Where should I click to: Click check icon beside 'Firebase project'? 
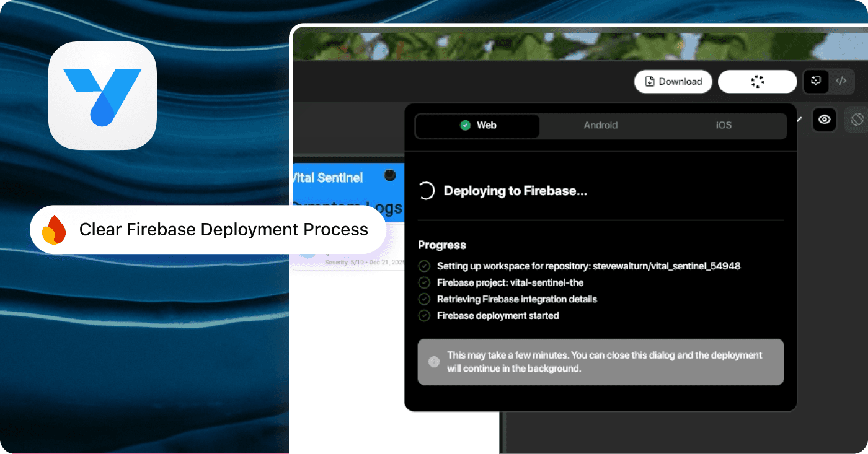tap(424, 282)
